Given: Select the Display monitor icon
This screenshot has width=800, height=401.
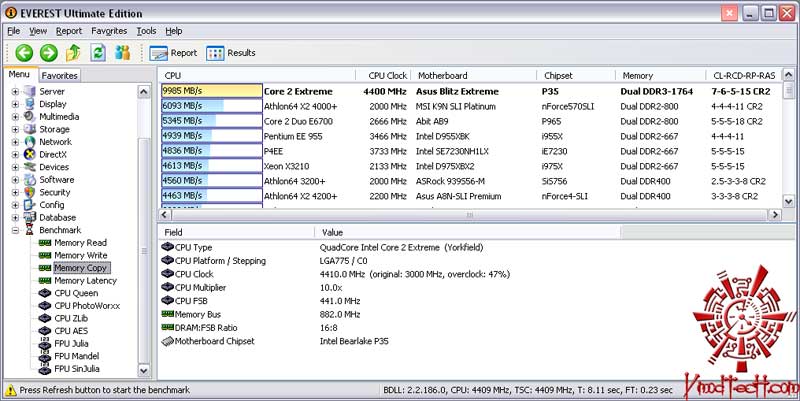Looking at the screenshot, I should [x=30, y=104].
